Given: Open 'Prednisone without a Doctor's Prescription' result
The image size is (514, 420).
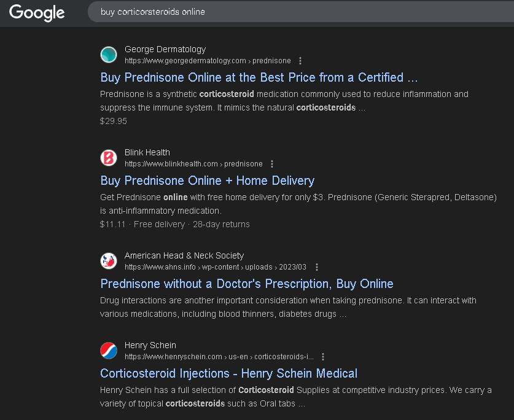Looking at the screenshot, I should 246,284.
